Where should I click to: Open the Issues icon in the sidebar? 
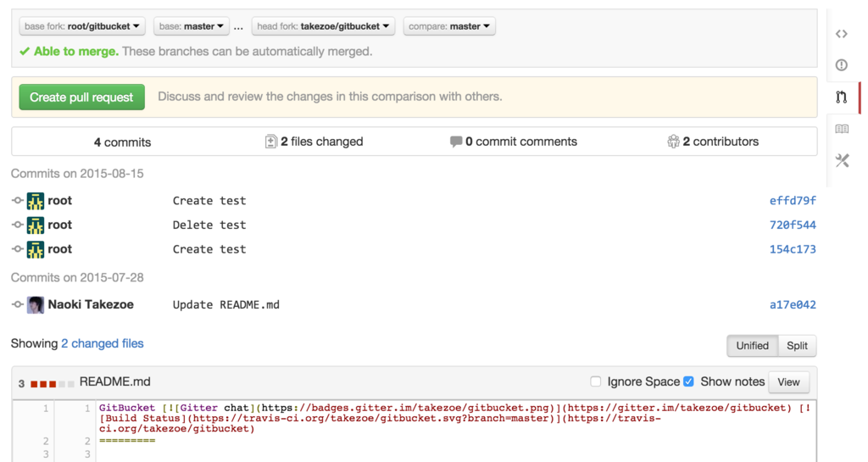point(841,65)
